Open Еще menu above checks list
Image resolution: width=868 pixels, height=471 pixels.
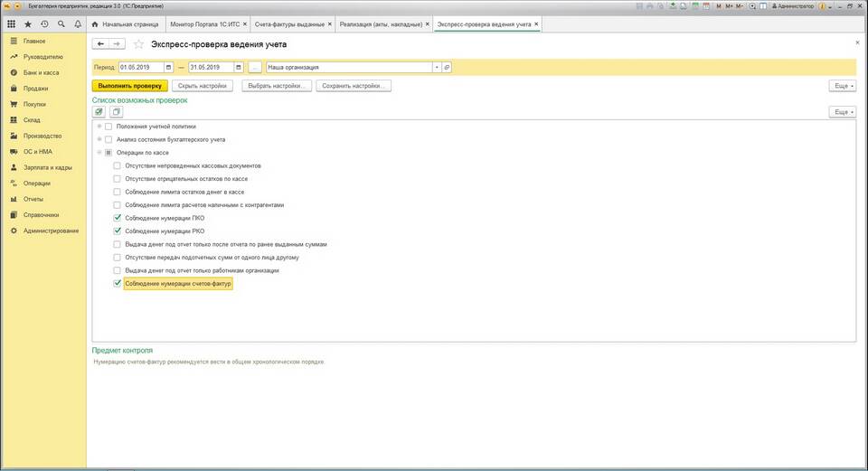tap(843, 112)
